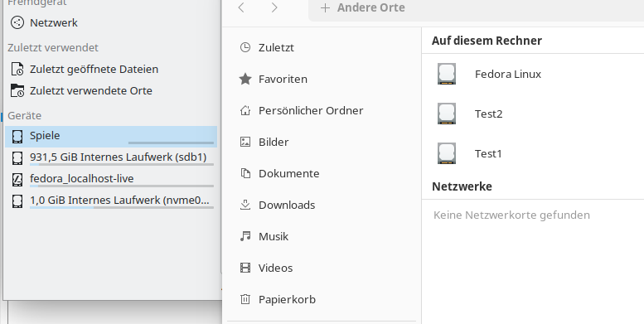The image size is (644, 324).
Task: Click the Zuletzt geöffnete Dateien icon
Action: [17, 69]
